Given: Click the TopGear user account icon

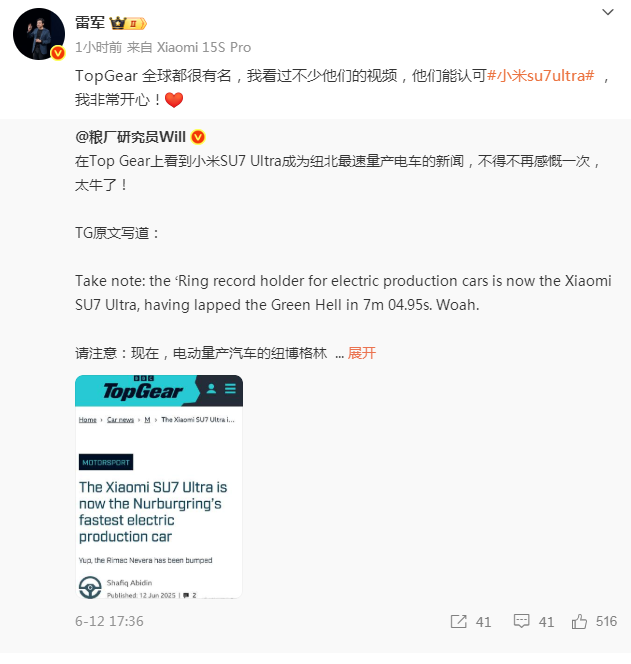Looking at the screenshot, I should [x=211, y=388].
